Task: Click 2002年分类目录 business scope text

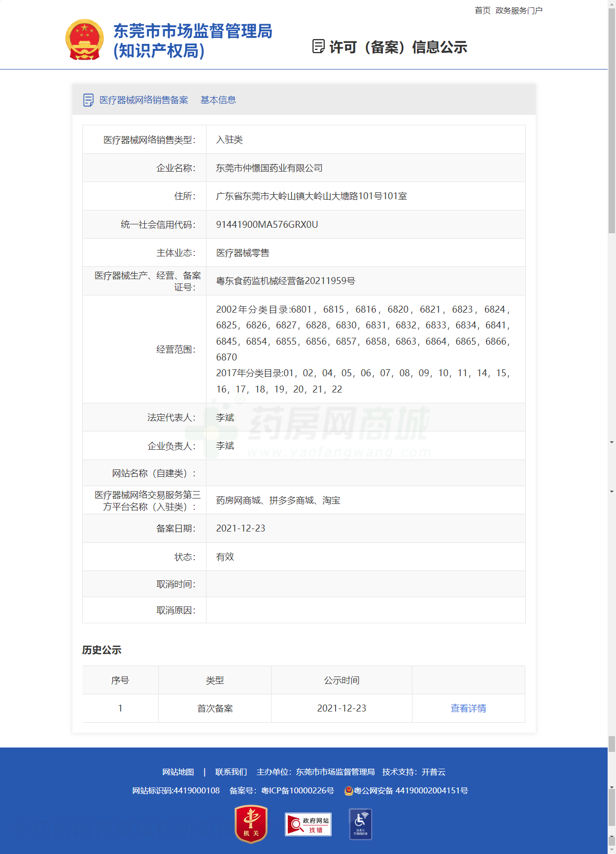Action: pos(363,333)
